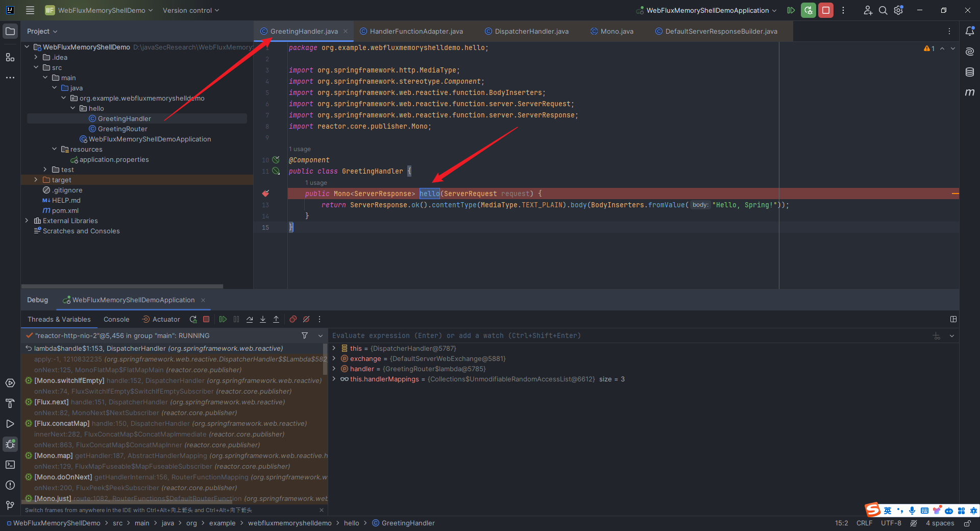980x531 pixels.
Task: Click View Breakpoints icon
Action: click(293, 319)
